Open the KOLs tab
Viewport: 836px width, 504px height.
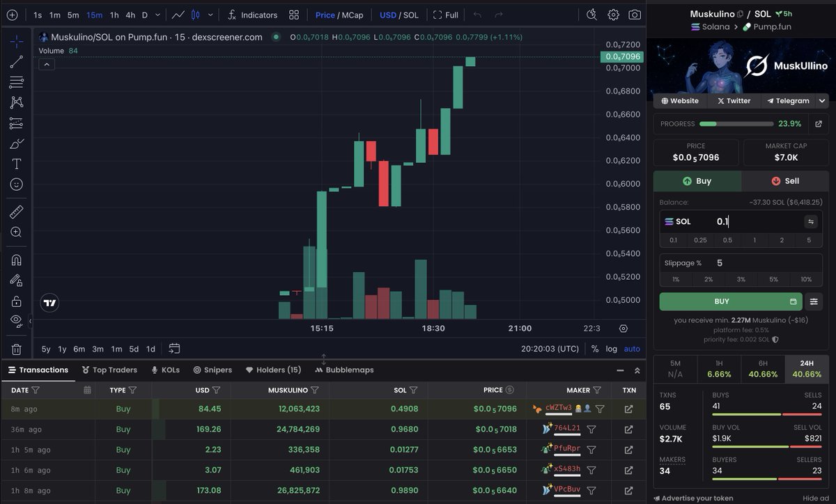165,370
